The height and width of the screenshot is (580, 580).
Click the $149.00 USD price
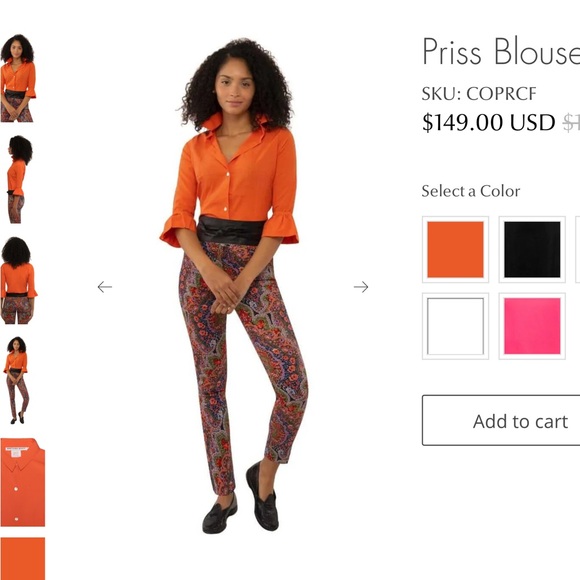(489, 122)
